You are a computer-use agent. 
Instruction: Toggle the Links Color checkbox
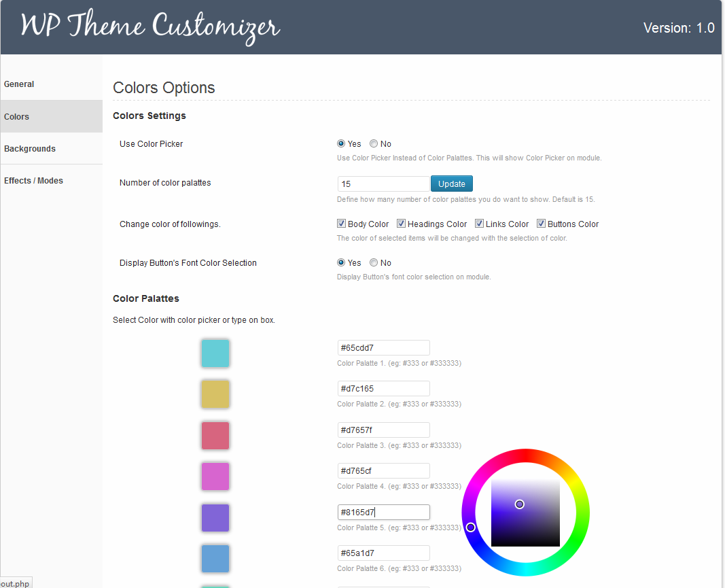tap(480, 224)
